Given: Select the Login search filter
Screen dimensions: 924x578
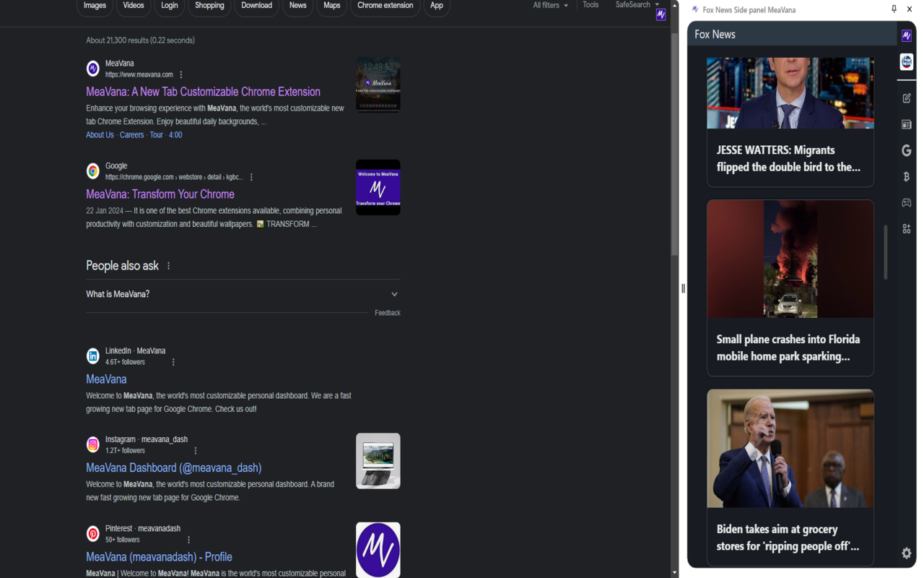Looking at the screenshot, I should pyautogui.click(x=170, y=6).
